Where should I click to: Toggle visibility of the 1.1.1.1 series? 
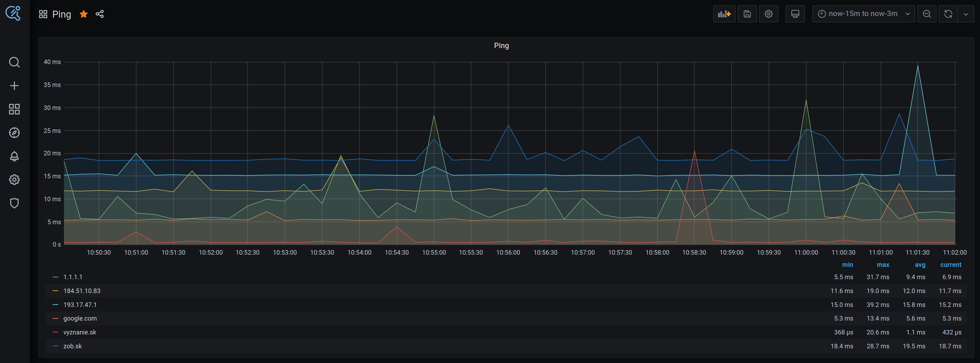[x=73, y=277]
